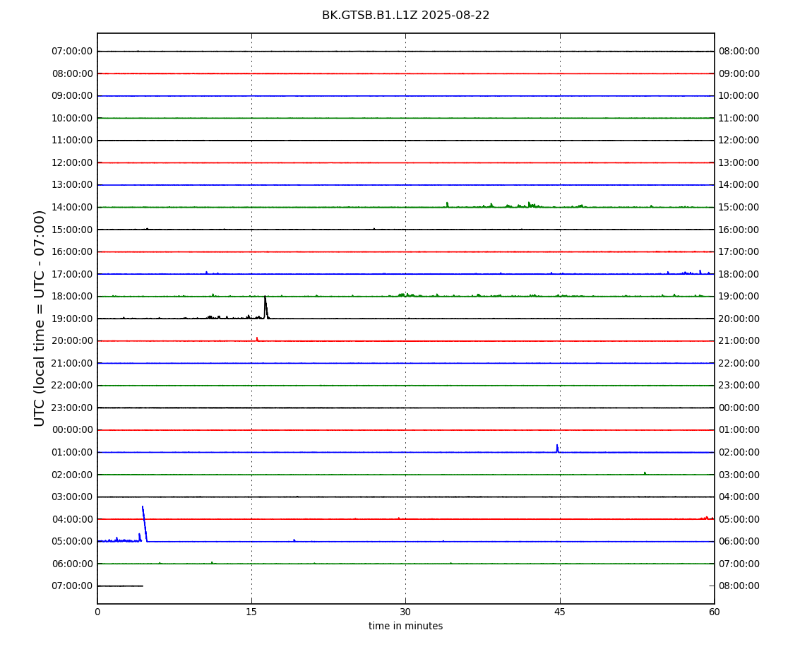The image size is (812, 671).
Task: Click the right axis label 03:00:00
Action: (739, 475)
